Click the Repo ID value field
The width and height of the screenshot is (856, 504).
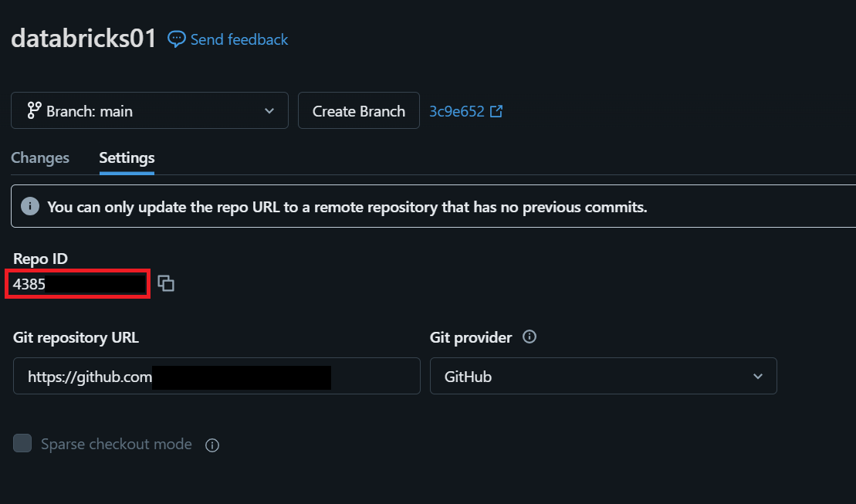(x=77, y=284)
